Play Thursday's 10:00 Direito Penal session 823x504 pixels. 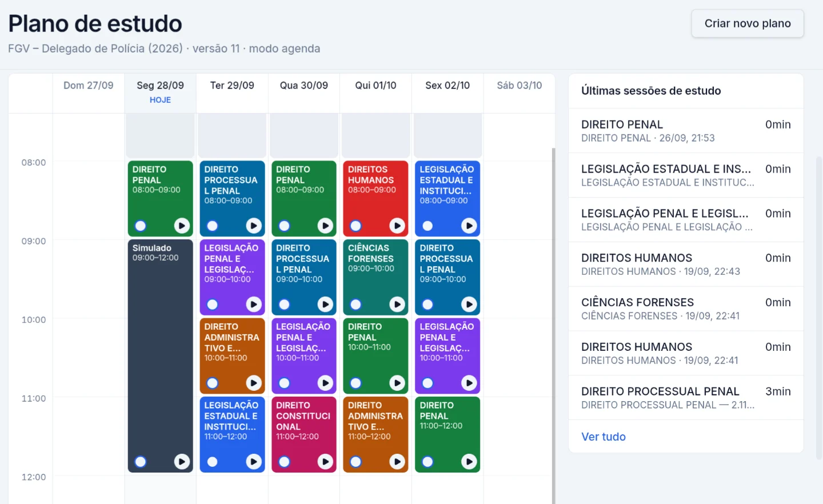tap(397, 383)
